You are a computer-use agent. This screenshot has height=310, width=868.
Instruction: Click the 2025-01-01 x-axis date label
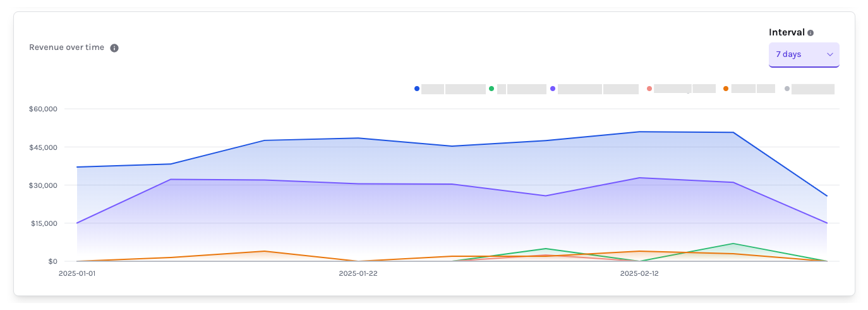pos(77,273)
